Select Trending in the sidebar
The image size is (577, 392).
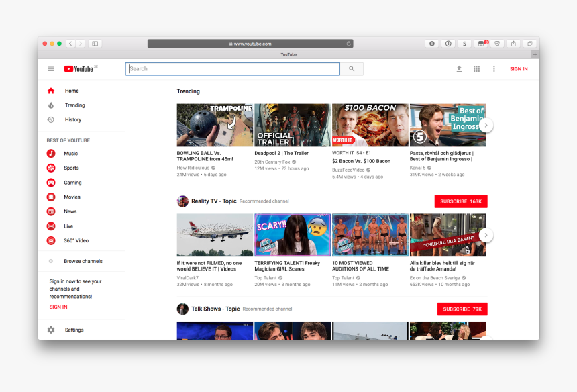coord(74,105)
